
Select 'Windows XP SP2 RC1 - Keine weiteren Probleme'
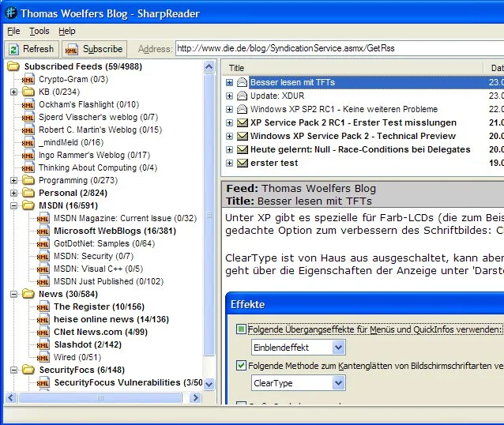(x=344, y=109)
